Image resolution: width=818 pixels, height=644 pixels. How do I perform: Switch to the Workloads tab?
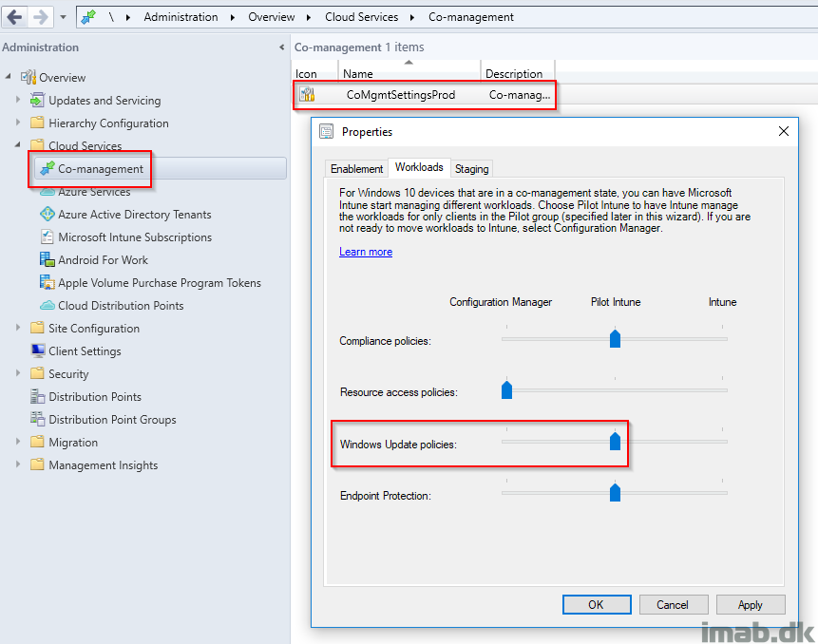[x=419, y=167]
